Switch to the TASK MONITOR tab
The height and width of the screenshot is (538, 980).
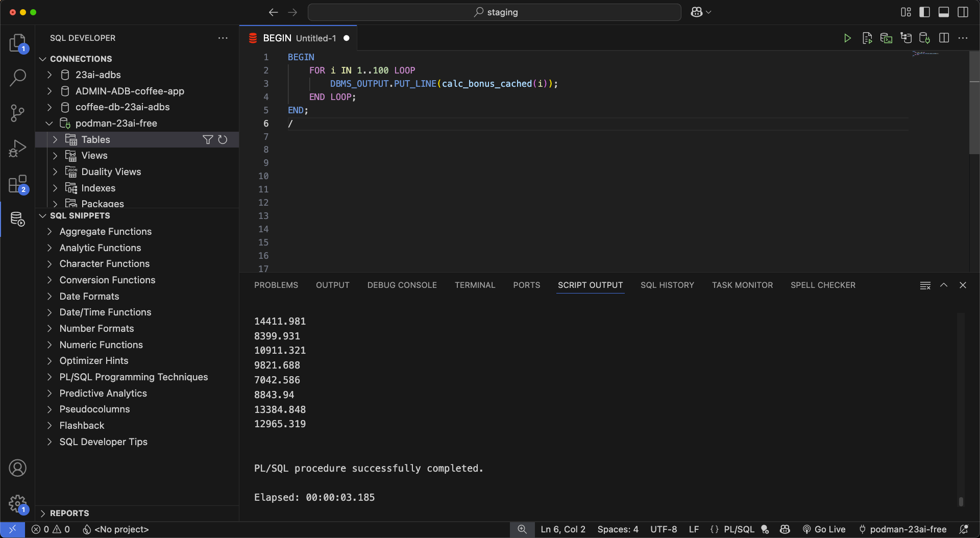(742, 285)
